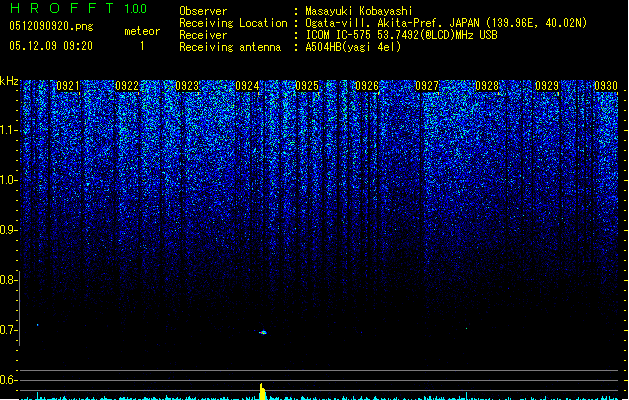Viewport: 629px width, 400px height.
Task: Click the 0.7 kHz axis label
Action: click(x=8, y=330)
